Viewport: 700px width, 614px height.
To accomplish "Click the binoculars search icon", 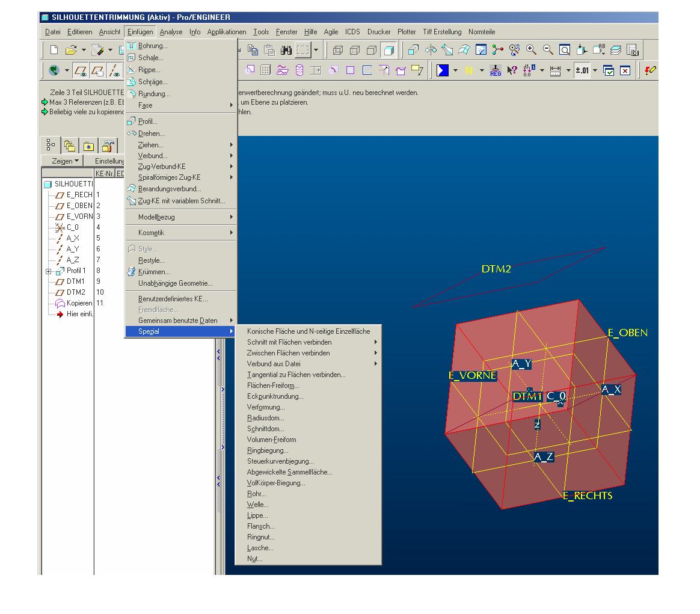I will pyautogui.click(x=286, y=50).
